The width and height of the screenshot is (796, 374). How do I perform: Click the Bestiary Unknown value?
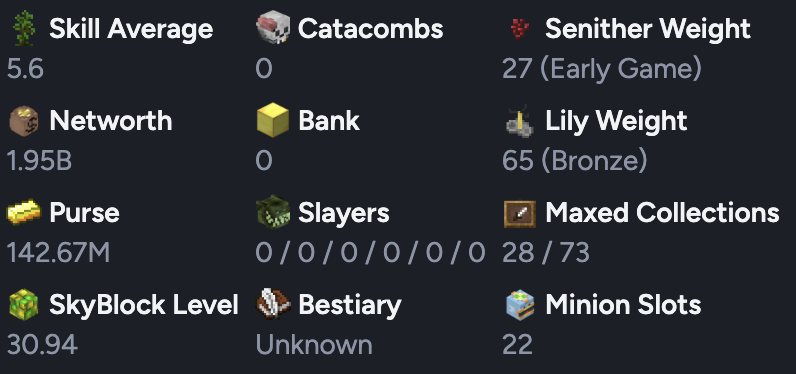(x=314, y=345)
